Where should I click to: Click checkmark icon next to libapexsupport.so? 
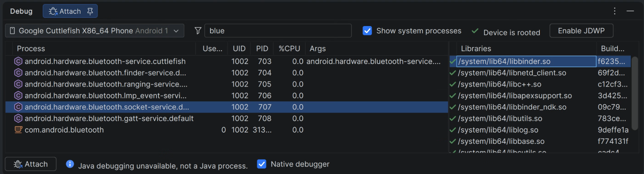click(x=453, y=96)
